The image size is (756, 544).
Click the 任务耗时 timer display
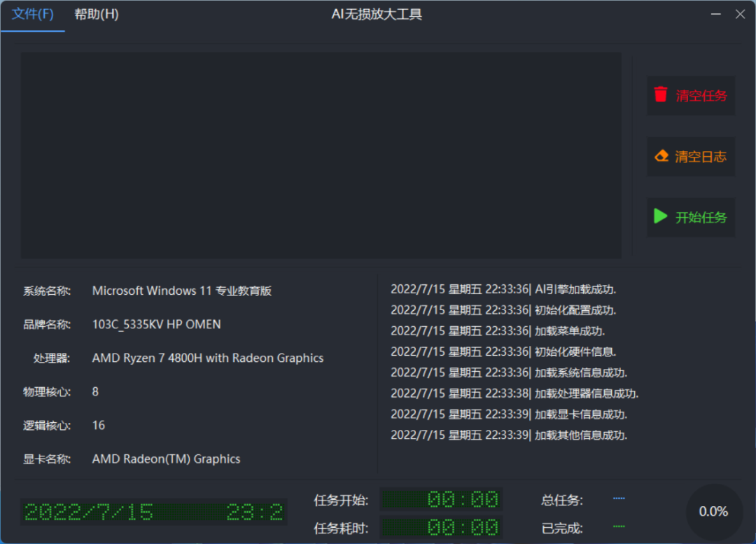[441, 527]
